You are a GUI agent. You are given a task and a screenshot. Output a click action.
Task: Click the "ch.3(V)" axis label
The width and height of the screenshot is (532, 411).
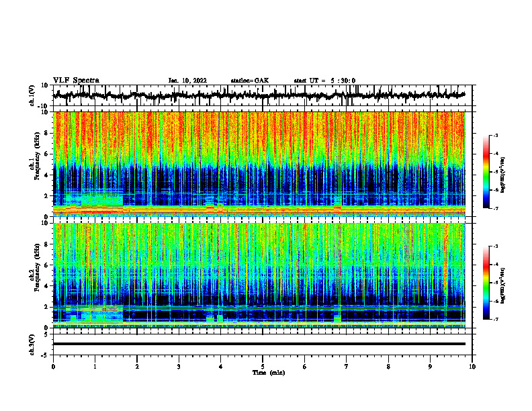click(32, 345)
